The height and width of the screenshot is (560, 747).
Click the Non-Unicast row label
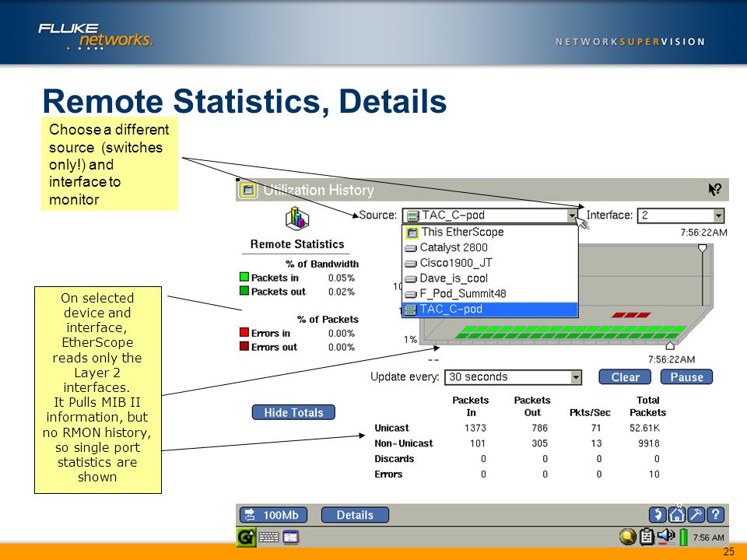(x=404, y=443)
